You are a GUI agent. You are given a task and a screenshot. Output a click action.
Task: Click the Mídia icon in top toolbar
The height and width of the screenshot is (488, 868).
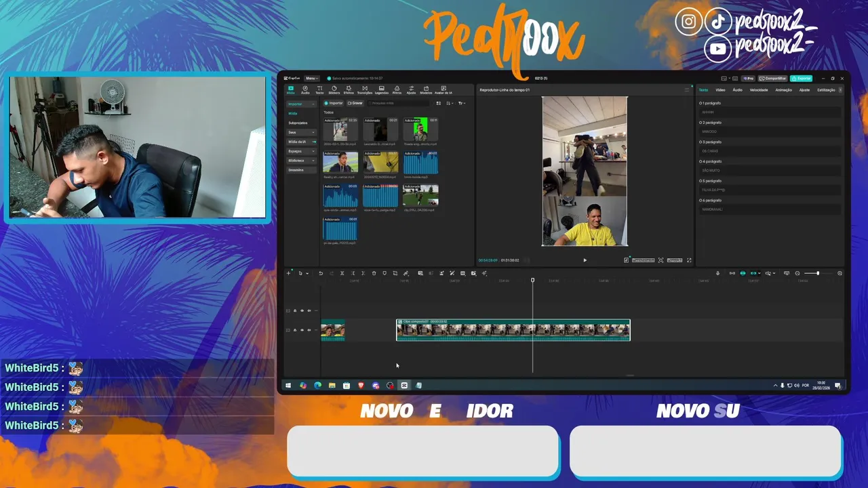[291, 89]
